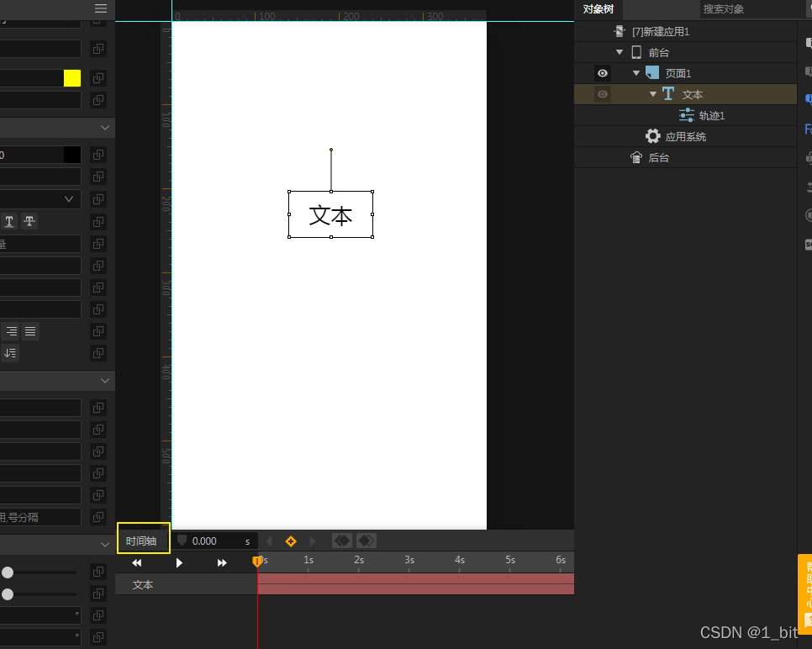Click the upper slider handle in the bottom section

[8, 572]
